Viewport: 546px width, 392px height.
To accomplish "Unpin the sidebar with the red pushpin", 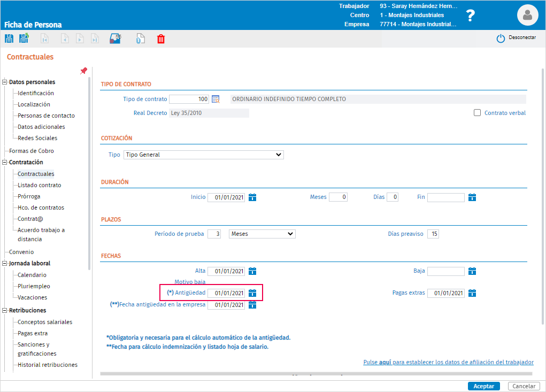I will [x=83, y=71].
